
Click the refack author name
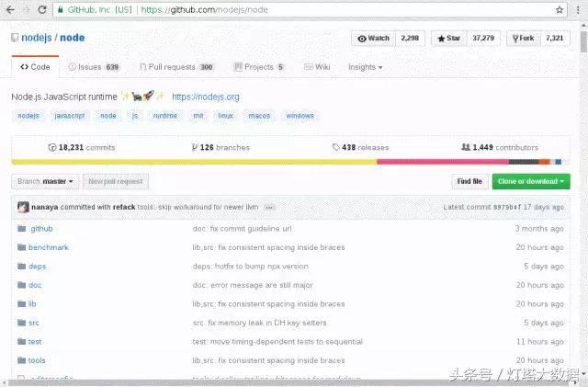tap(124, 207)
